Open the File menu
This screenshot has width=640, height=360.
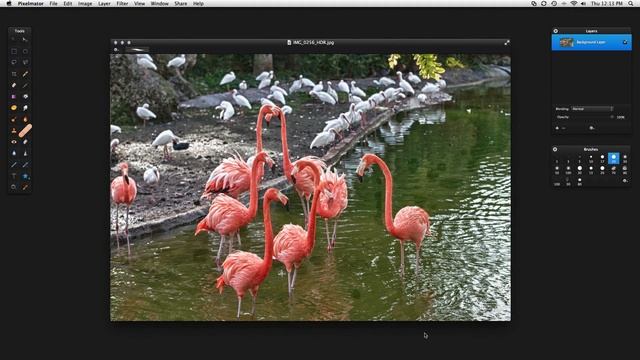[x=53, y=4]
